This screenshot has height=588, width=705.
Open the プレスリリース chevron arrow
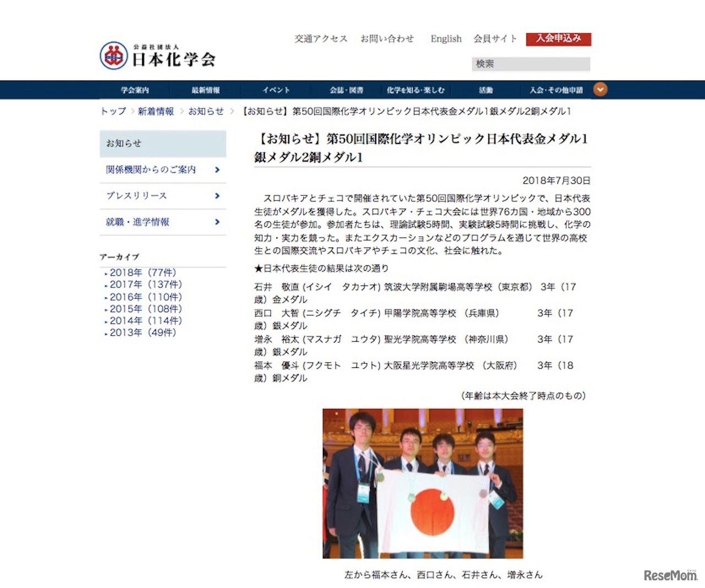coord(217,196)
